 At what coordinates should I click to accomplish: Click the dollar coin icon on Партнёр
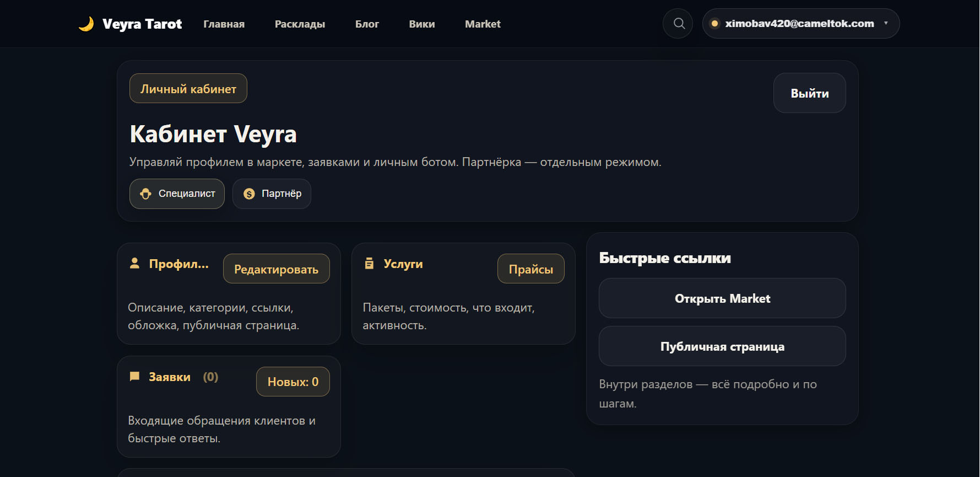click(x=249, y=194)
